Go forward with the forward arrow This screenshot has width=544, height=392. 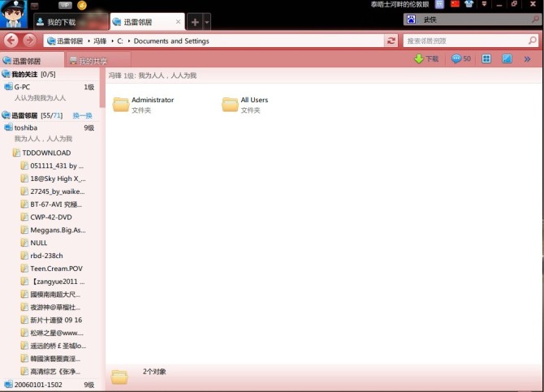29,41
